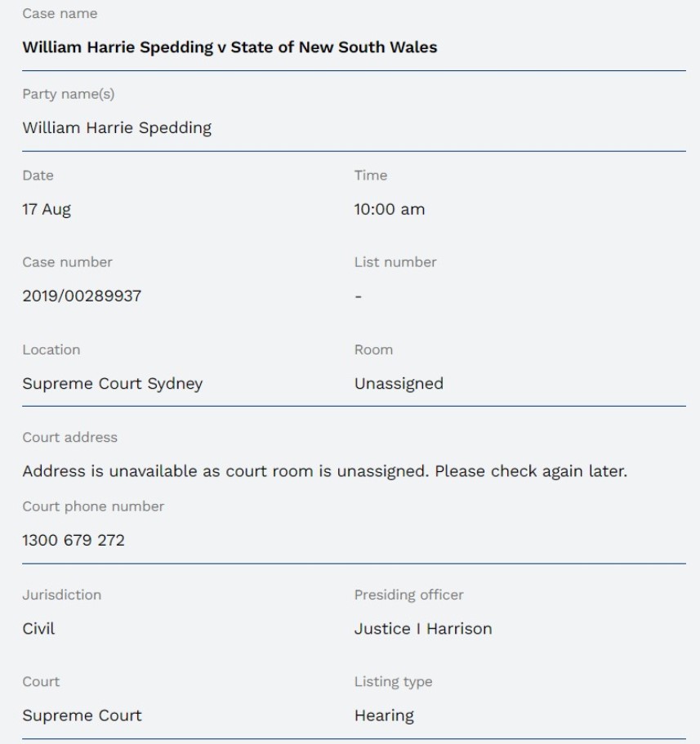Screen dimensions: 700x744
Task: Click the Party name(s) field label
Action: pos(69,94)
